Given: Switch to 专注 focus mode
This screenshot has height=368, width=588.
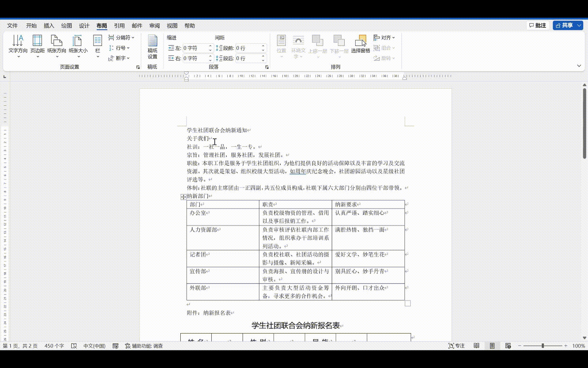Looking at the screenshot, I should tap(456, 346).
